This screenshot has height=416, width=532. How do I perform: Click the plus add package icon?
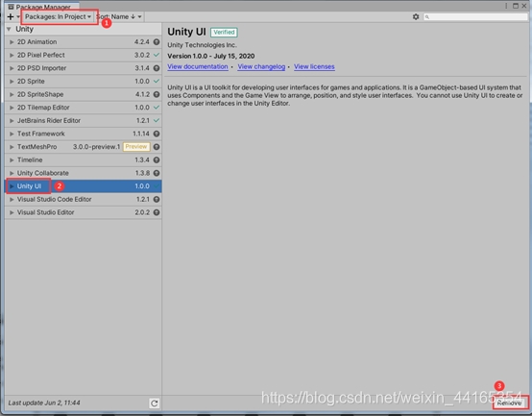click(x=11, y=16)
